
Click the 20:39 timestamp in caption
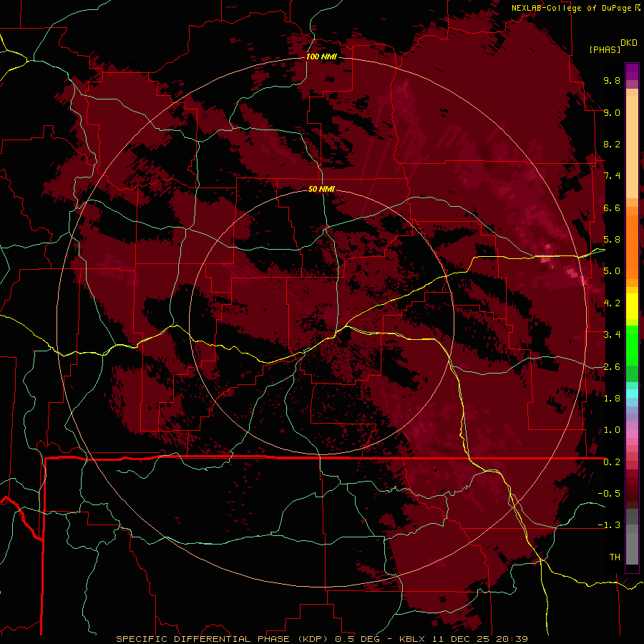click(x=512, y=639)
